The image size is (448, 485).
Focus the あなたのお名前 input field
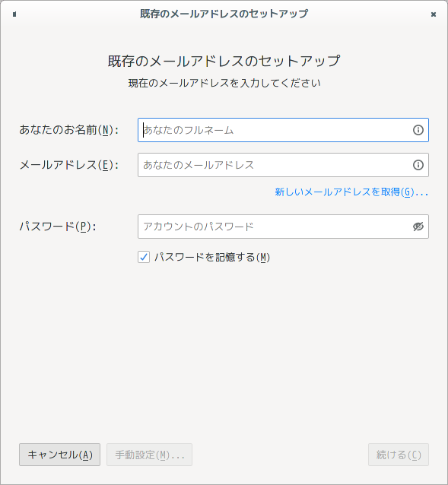coord(283,130)
